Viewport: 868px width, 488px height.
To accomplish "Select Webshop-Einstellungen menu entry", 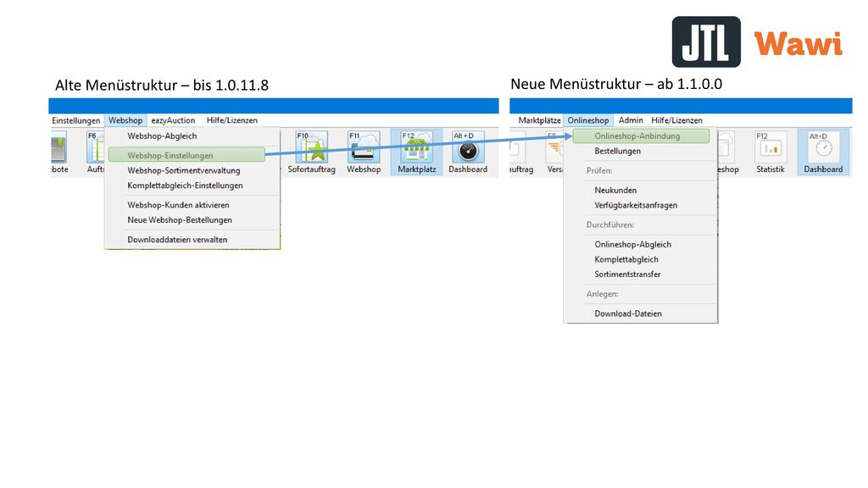I will tap(186, 155).
